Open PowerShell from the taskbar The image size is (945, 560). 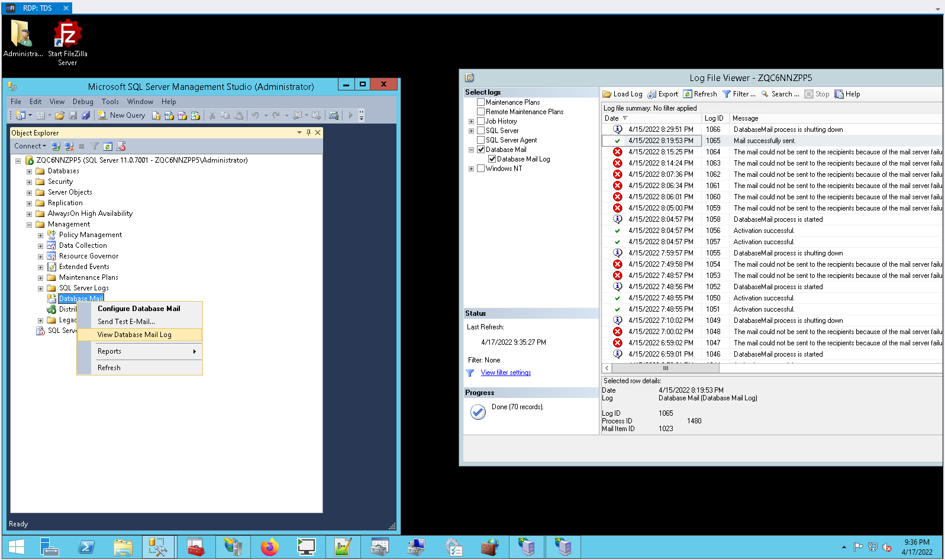click(86, 548)
